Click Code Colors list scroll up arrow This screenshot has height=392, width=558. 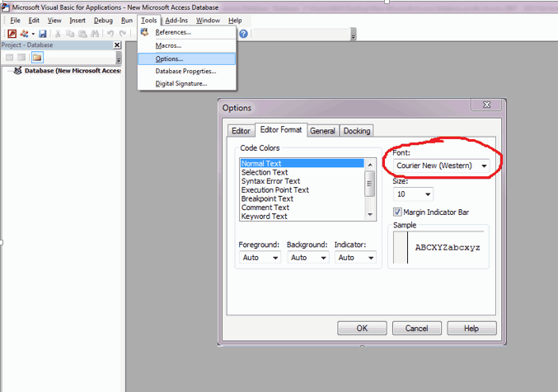point(370,165)
